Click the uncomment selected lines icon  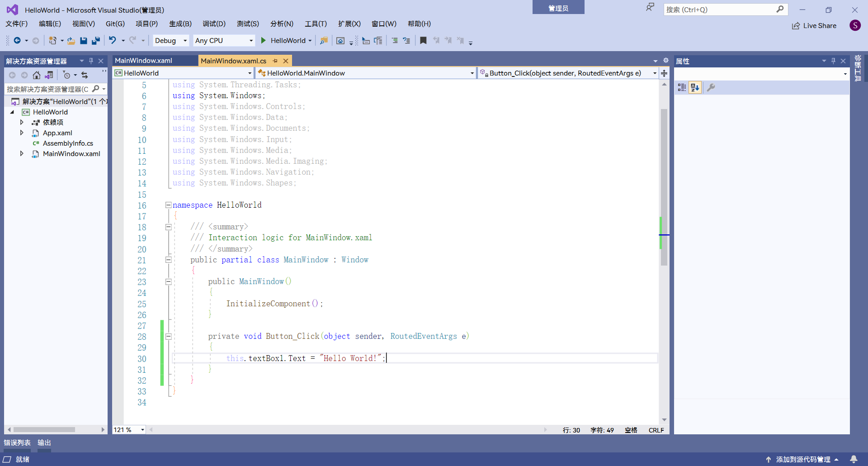point(406,41)
